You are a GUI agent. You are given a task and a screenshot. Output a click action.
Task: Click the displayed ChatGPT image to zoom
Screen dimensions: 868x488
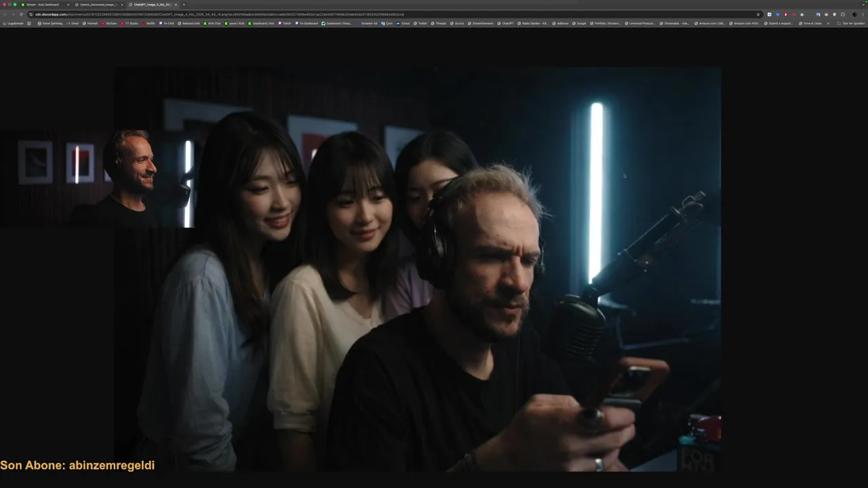416,269
